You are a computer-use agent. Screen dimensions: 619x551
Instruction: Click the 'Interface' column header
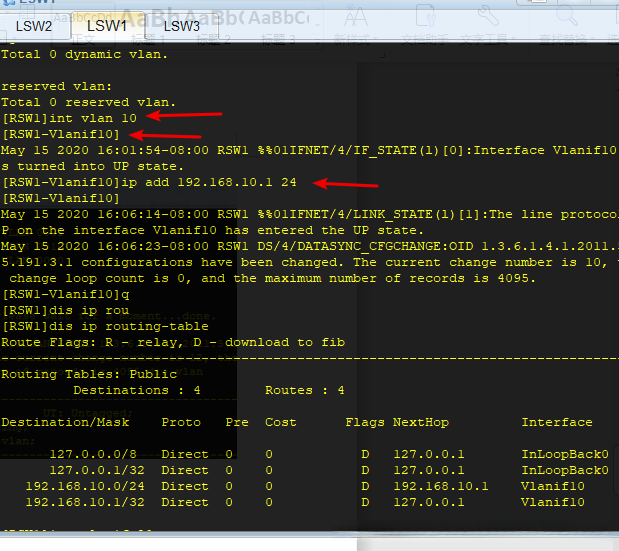pyautogui.click(x=557, y=422)
